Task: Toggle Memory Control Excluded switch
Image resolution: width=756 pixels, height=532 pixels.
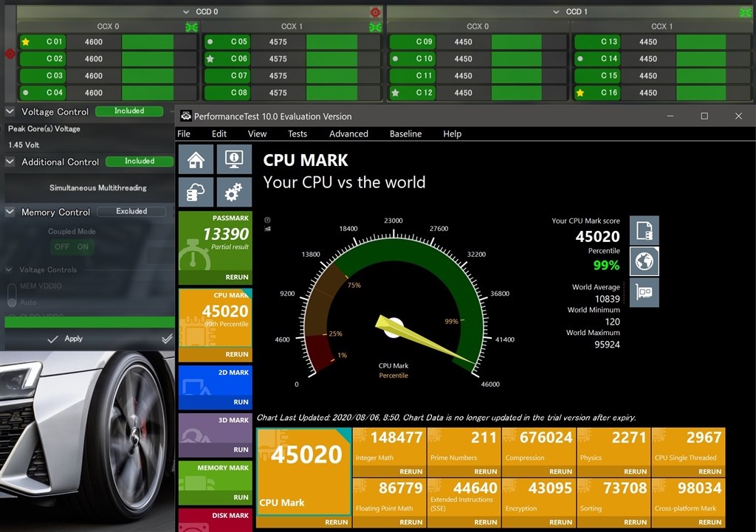Action: (x=131, y=212)
